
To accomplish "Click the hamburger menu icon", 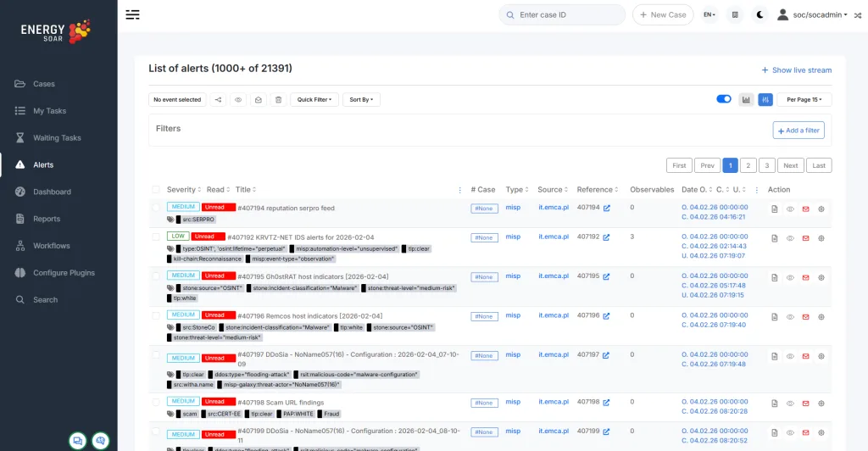I will [133, 14].
